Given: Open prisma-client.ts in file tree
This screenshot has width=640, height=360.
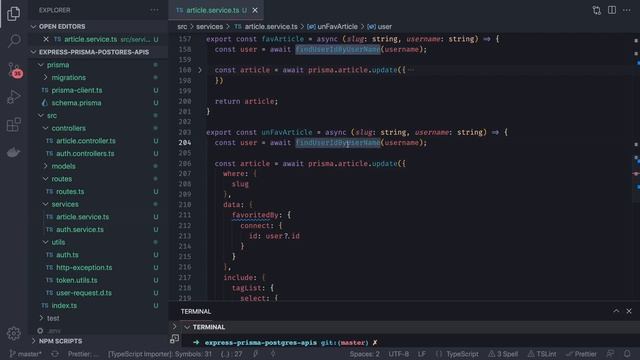Looking at the screenshot, I should pyautogui.click(x=77, y=90).
